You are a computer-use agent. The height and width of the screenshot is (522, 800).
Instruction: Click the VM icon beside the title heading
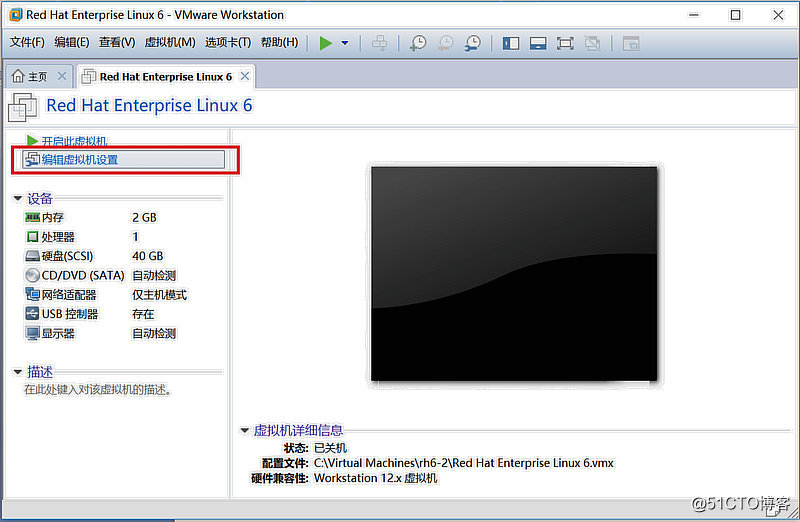point(22,107)
